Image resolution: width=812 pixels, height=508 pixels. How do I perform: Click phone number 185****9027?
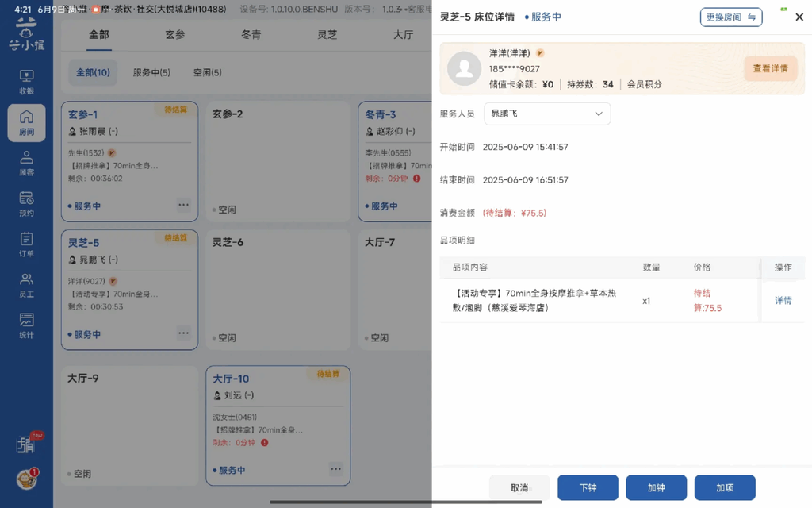point(514,68)
